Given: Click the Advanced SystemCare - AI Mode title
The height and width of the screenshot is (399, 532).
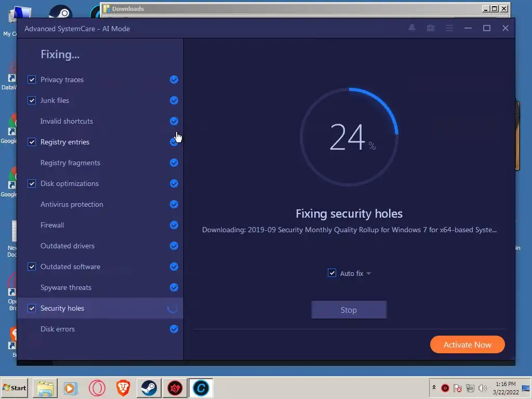Looking at the screenshot, I should (77, 29).
